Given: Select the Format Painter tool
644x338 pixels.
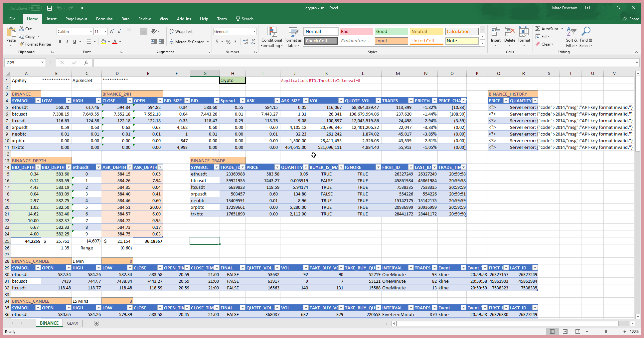Looking at the screenshot, I should (35, 44).
